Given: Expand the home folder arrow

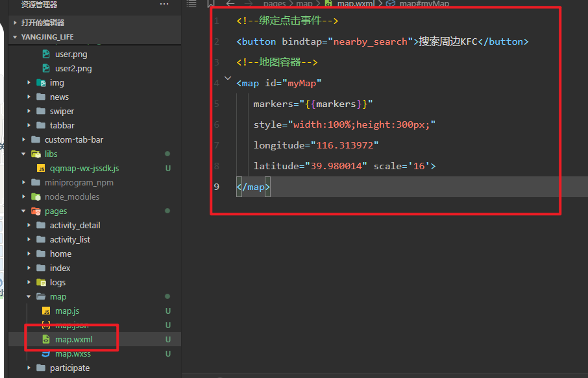Looking at the screenshot, I should click(29, 254).
